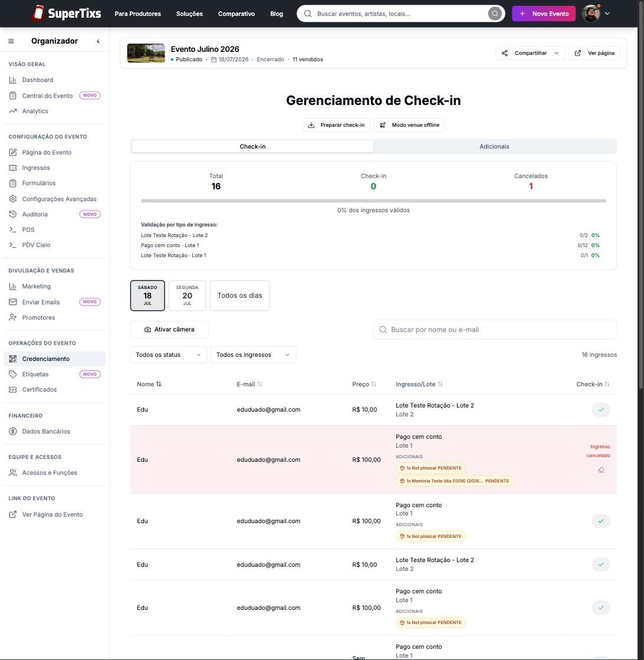Click the search magnifier button in top bar
The height and width of the screenshot is (660, 644).
tap(495, 14)
